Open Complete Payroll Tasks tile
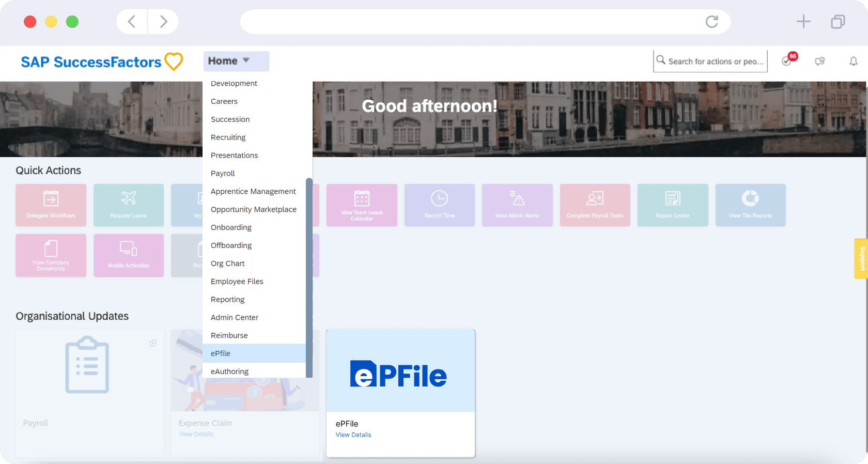The width and height of the screenshot is (868, 464). [x=595, y=205]
